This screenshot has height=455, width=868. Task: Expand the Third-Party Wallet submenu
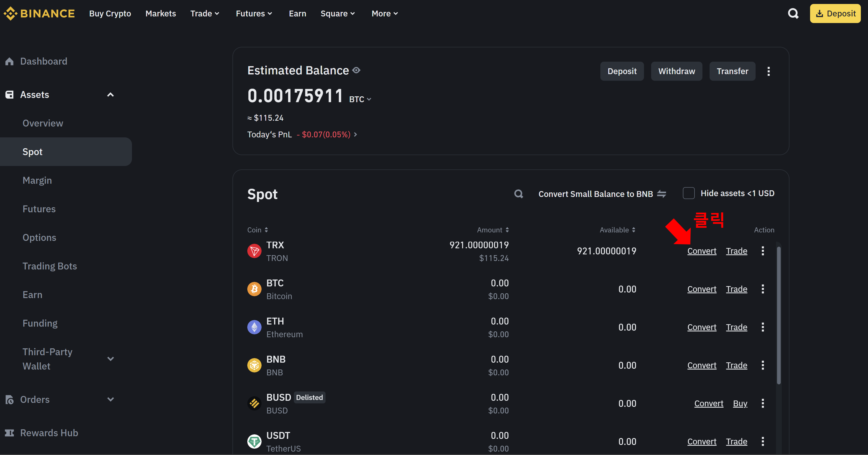click(110, 358)
